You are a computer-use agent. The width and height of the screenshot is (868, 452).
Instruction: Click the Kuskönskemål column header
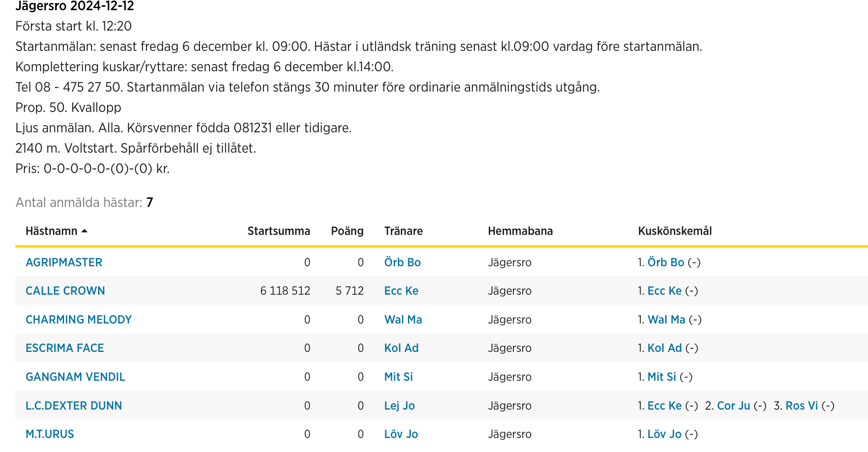(675, 231)
